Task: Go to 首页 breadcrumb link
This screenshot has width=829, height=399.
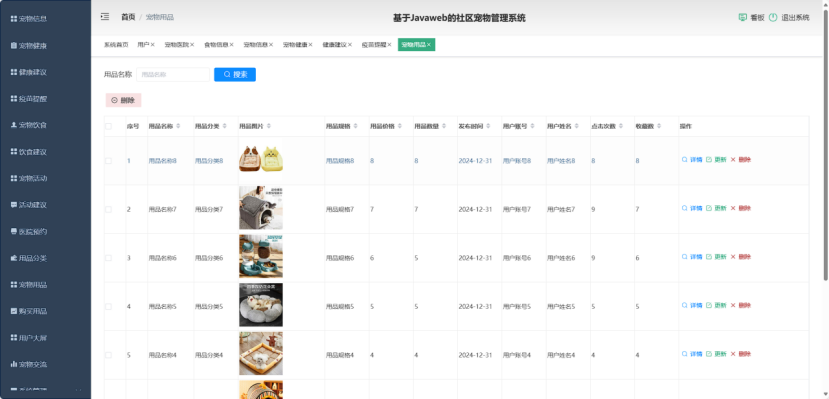Action: coord(128,17)
